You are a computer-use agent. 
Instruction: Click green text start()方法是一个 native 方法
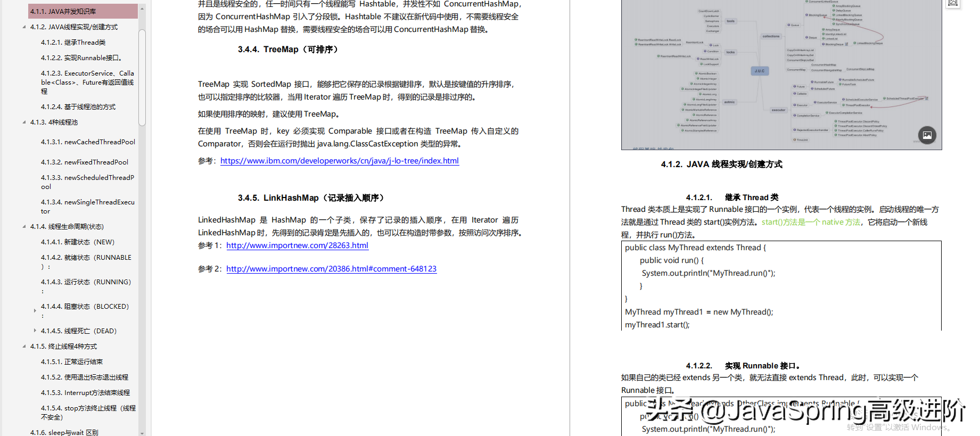tap(811, 222)
